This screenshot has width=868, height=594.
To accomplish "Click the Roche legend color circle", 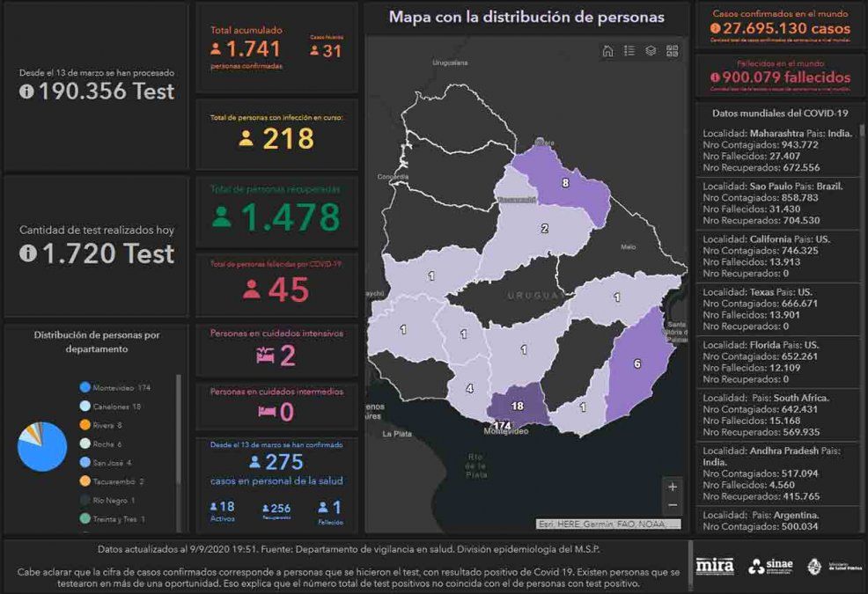I will click(x=85, y=444).
